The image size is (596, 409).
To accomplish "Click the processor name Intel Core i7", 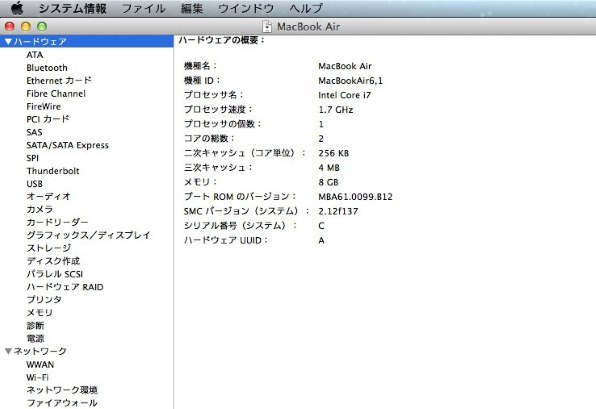I will (345, 95).
